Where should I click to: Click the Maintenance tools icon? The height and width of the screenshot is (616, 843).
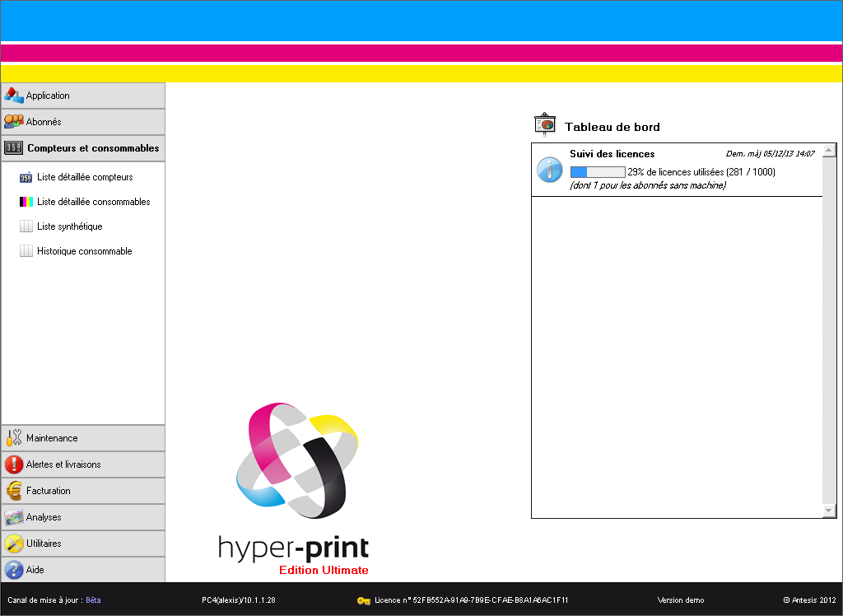12,437
